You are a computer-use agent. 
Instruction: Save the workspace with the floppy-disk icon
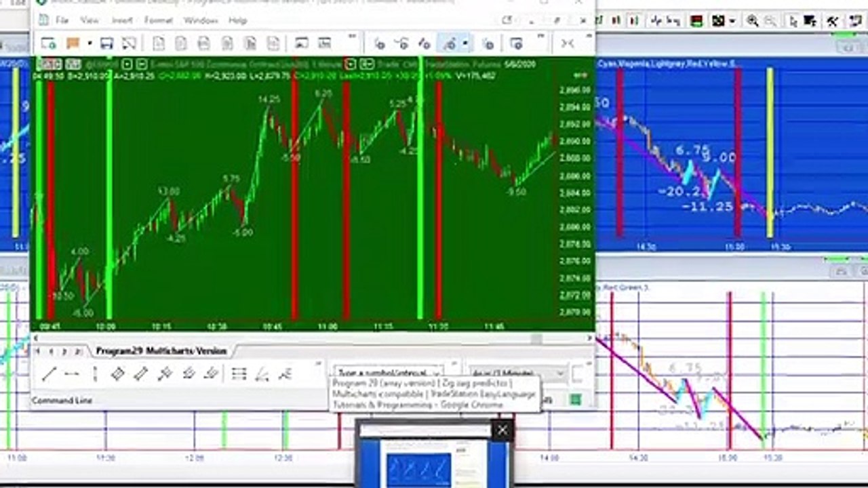click(x=106, y=43)
